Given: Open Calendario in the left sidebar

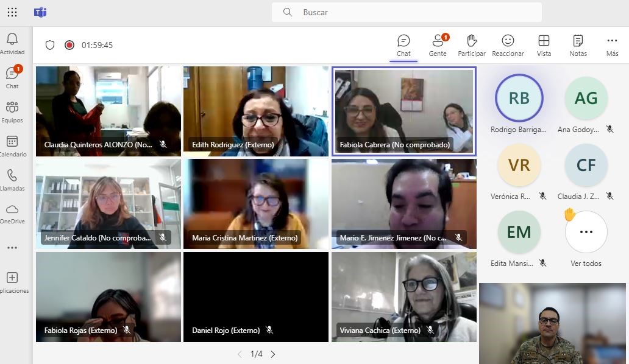Looking at the screenshot, I should coord(12,146).
